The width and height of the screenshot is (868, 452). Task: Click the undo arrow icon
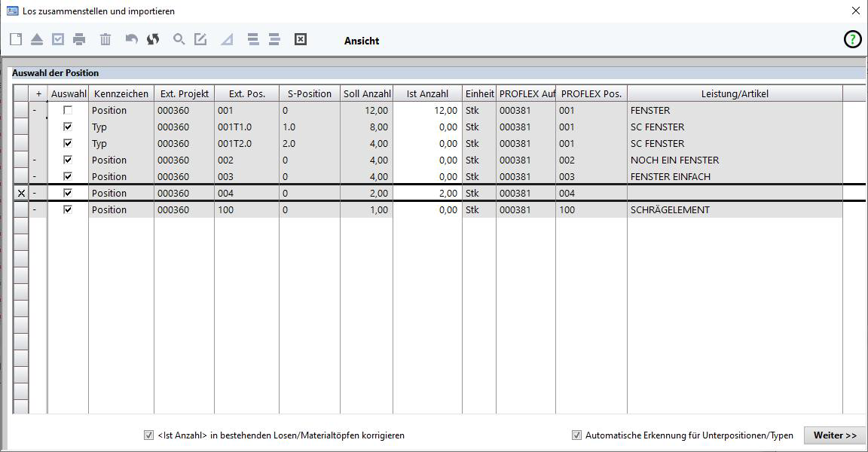[x=132, y=40]
